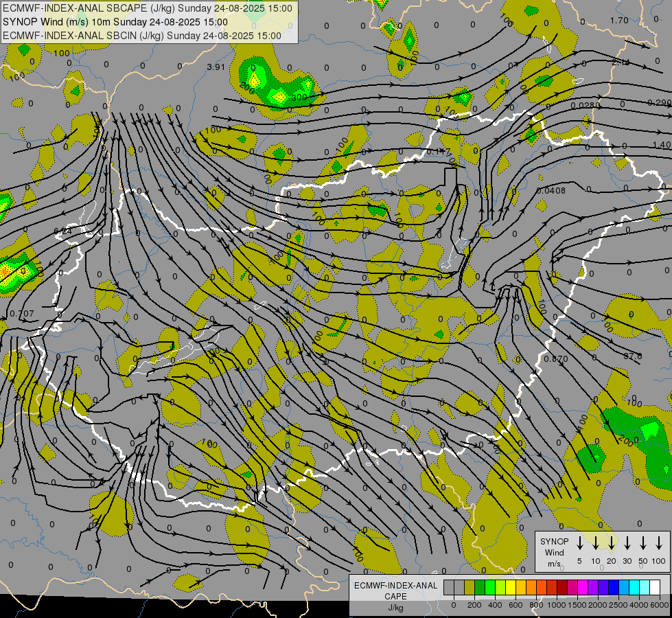Click the SBCAPE title line at top
The width and height of the screenshot is (672, 618).
pyautogui.click(x=148, y=8)
